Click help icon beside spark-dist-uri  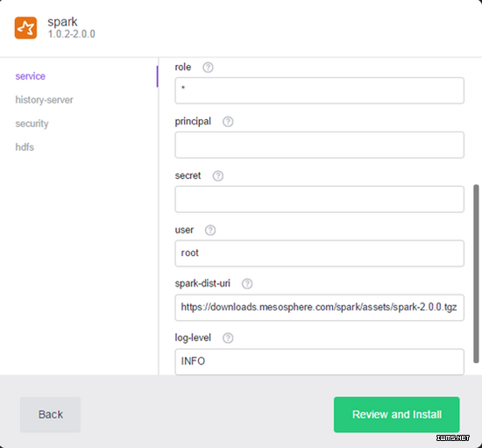(247, 283)
